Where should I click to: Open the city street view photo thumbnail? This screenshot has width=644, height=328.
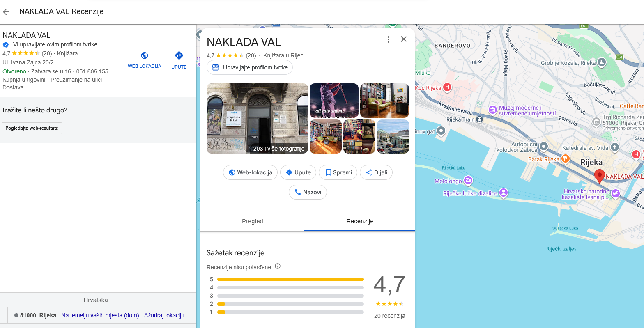[x=393, y=136]
